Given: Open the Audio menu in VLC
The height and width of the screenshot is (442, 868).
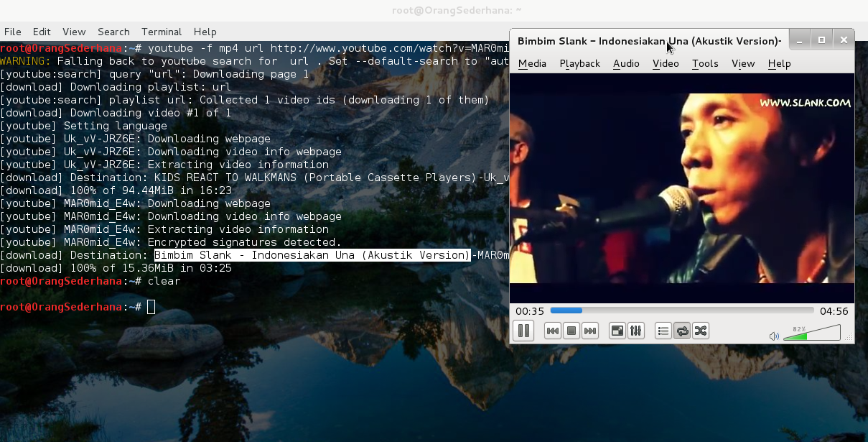Looking at the screenshot, I should [626, 63].
